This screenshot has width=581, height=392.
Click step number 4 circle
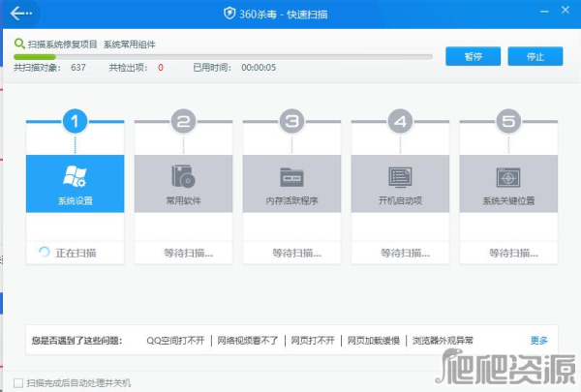coord(400,121)
